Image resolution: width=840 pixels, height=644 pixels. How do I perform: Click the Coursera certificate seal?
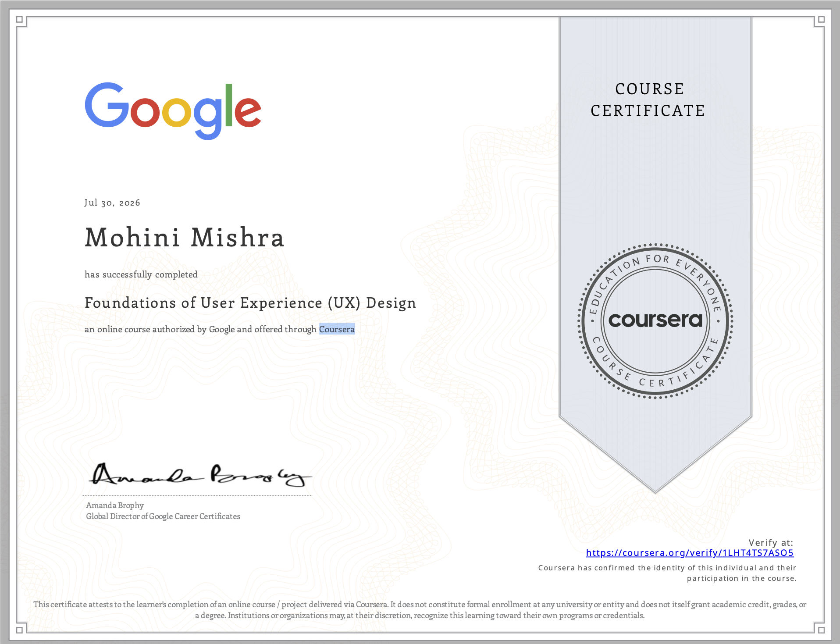pos(655,321)
